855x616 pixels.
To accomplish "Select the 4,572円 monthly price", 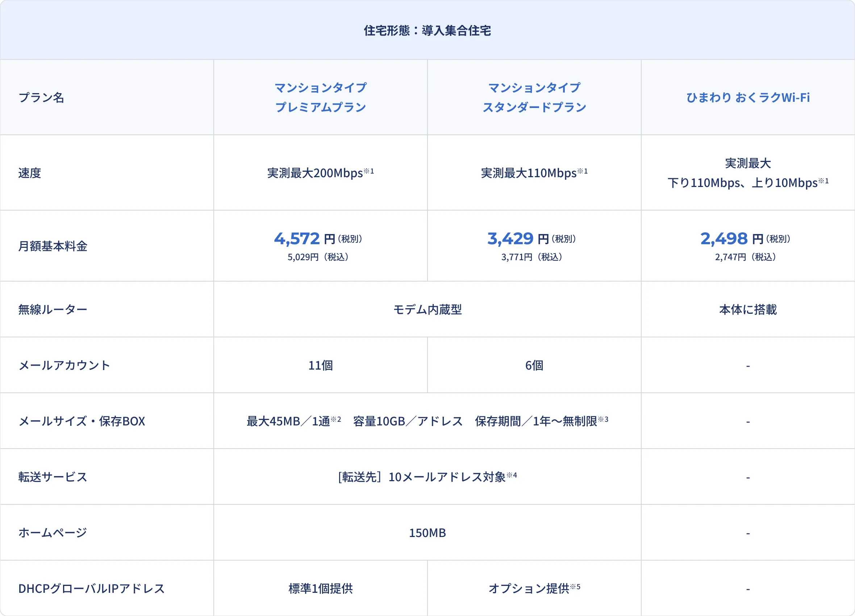I will tap(297, 239).
